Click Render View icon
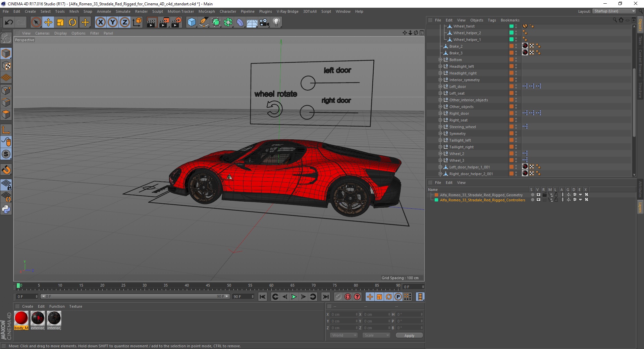The image size is (644, 349). (x=152, y=22)
